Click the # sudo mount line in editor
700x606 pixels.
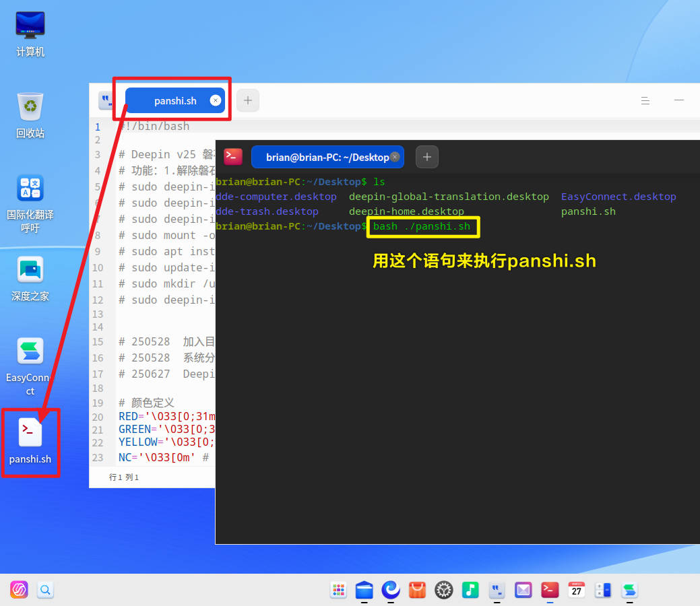click(x=166, y=235)
